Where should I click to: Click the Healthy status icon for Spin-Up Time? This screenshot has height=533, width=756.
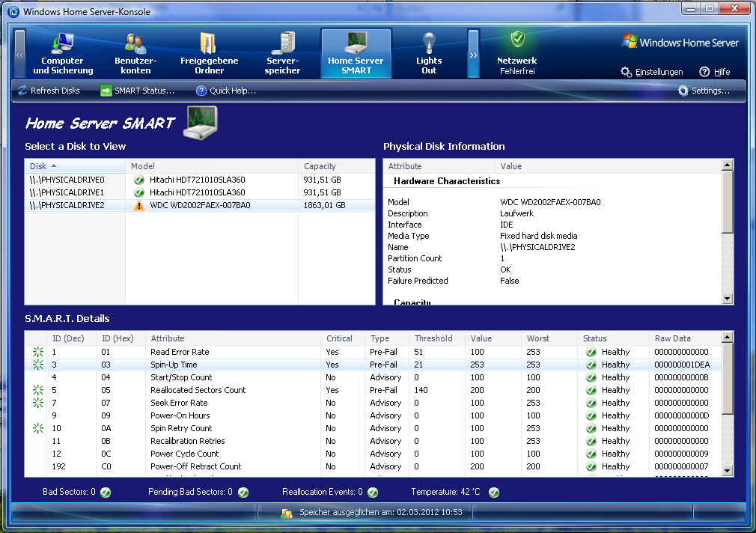click(x=591, y=365)
